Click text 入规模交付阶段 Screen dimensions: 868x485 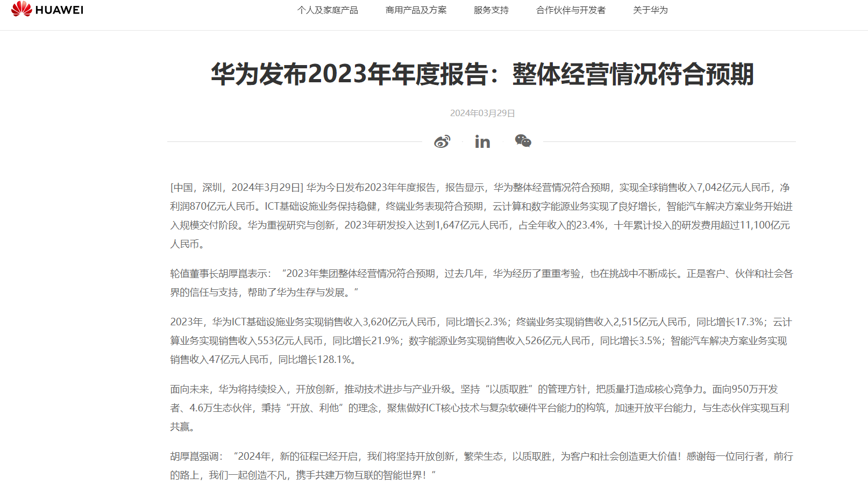coord(204,225)
